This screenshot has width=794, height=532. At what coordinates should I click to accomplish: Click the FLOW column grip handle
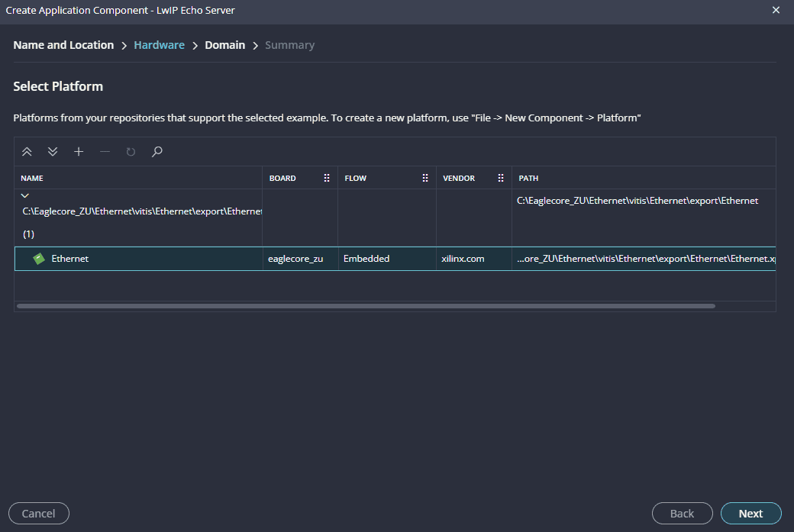(x=425, y=178)
